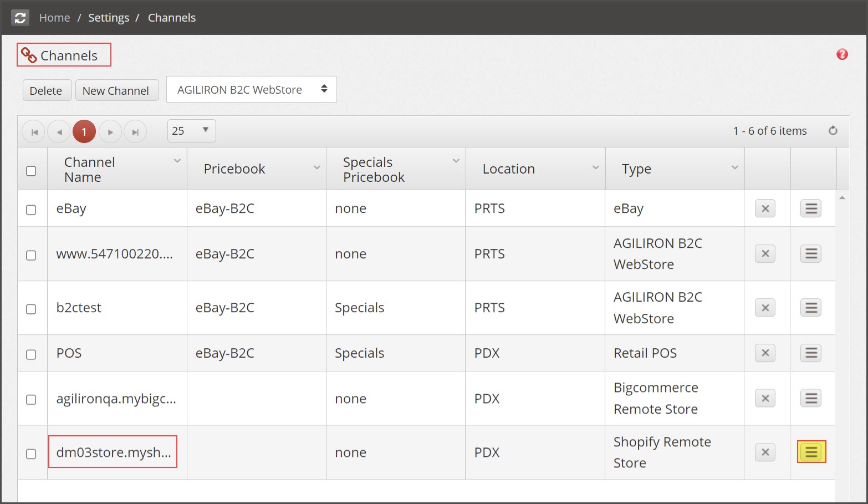The height and width of the screenshot is (504, 868).
Task: Open the AGILIRON B2C WebStore channel type dropdown
Action: click(x=252, y=89)
